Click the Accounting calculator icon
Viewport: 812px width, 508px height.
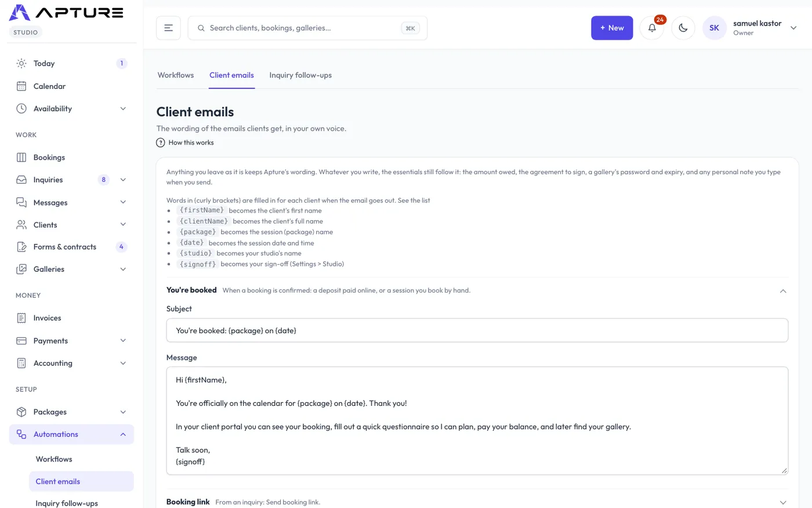[x=21, y=363]
